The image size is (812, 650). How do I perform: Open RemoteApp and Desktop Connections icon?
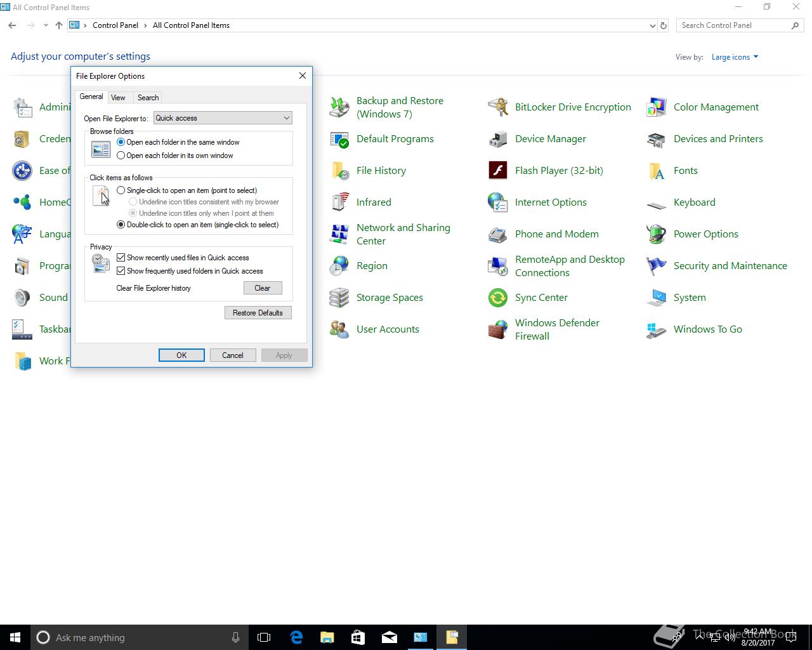pyautogui.click(x=498, y=266)
